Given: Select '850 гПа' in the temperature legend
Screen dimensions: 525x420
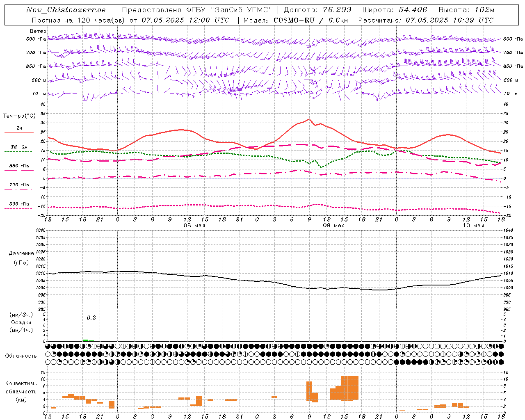Looking at the screenshot, I should tap(19, 166).
